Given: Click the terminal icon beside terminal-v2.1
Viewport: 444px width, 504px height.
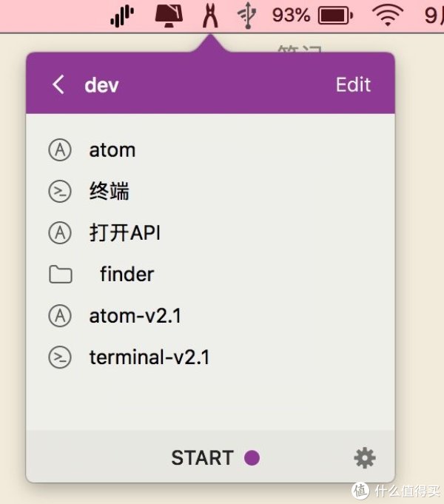Looking at the screenshot, I should tap(59, 357).
